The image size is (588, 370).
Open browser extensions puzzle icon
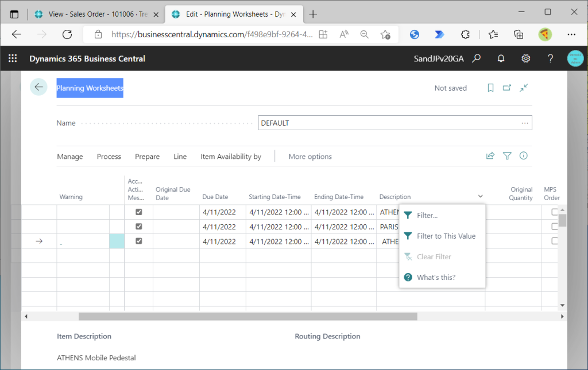[x=465, y=34]
